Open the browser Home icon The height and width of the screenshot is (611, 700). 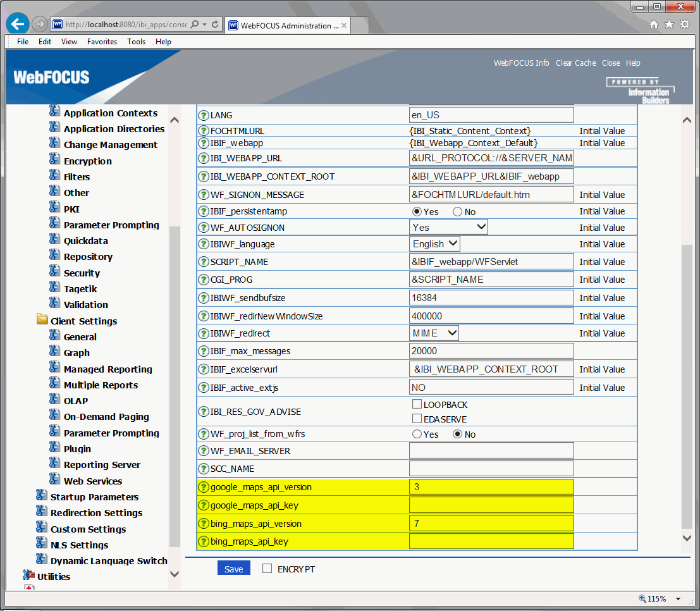click(654, 25)
